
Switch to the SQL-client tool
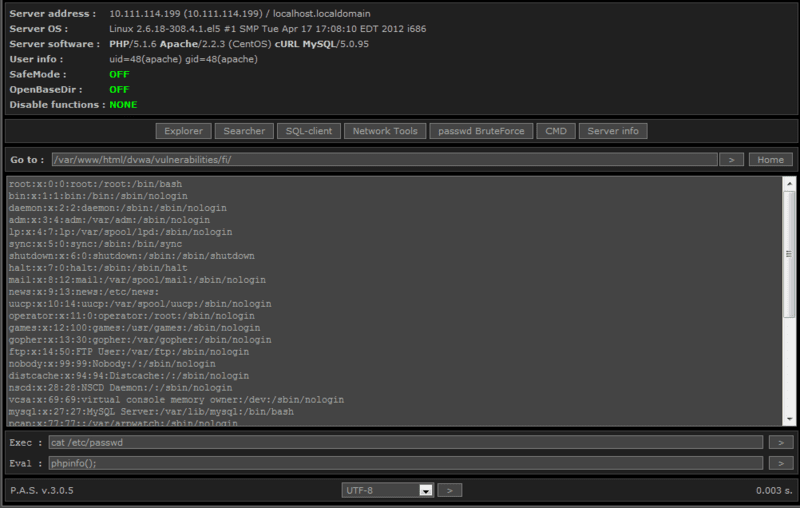308,131
